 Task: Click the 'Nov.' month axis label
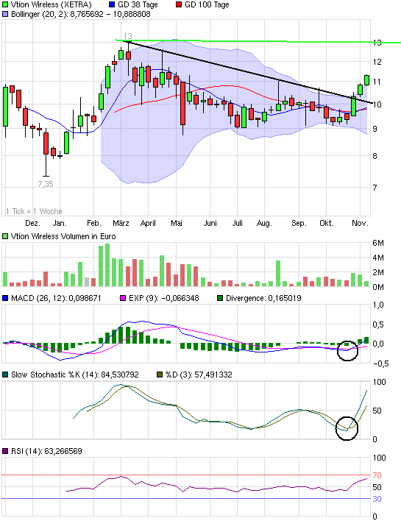pyautogui.click(x=360, y=223)
